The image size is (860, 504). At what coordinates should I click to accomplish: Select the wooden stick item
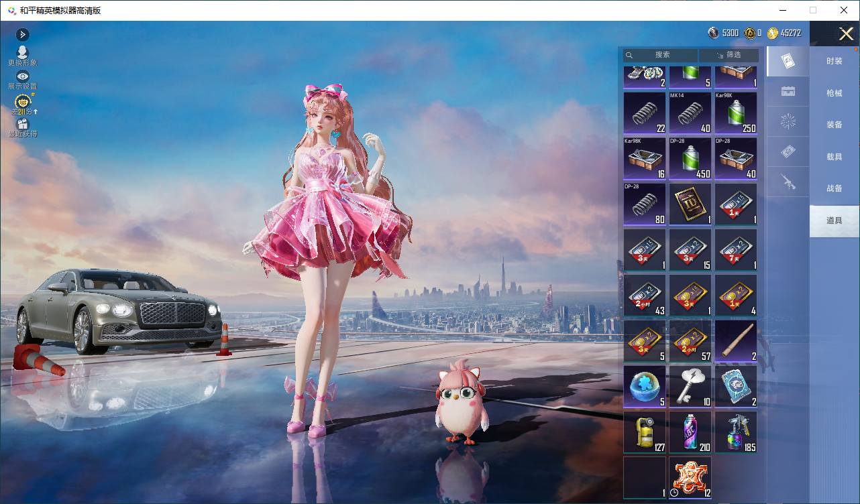click(x=736, y=341)
